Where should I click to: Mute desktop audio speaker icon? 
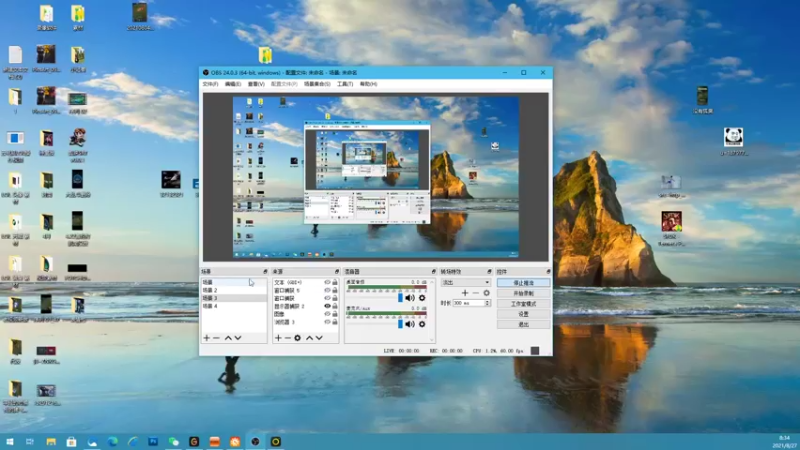click(x=410, y=298)
